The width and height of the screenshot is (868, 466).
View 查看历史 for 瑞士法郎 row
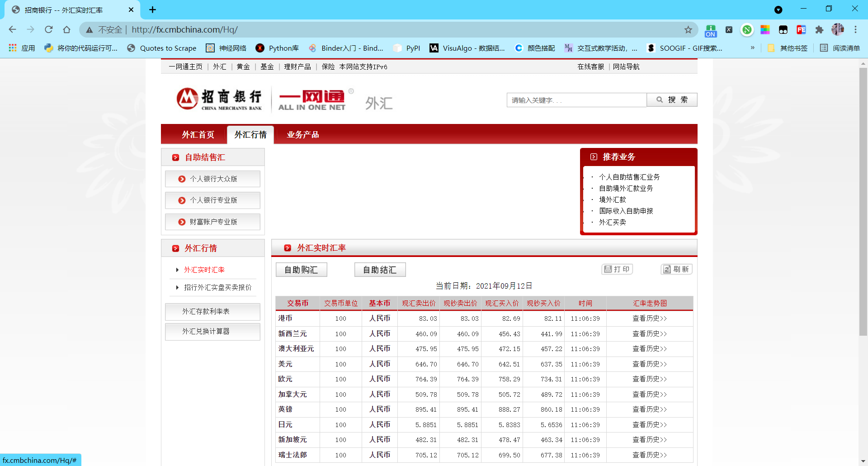coord(650,455)
